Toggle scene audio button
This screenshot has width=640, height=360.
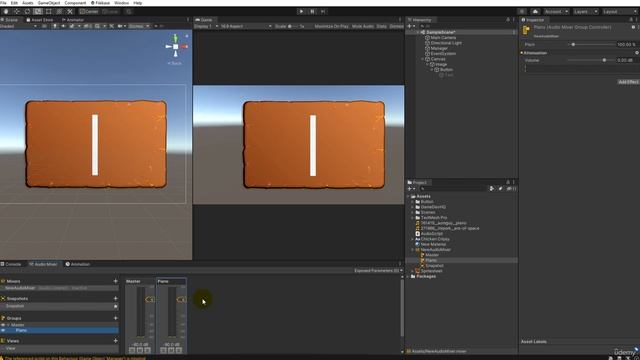[x=63, y=26]
